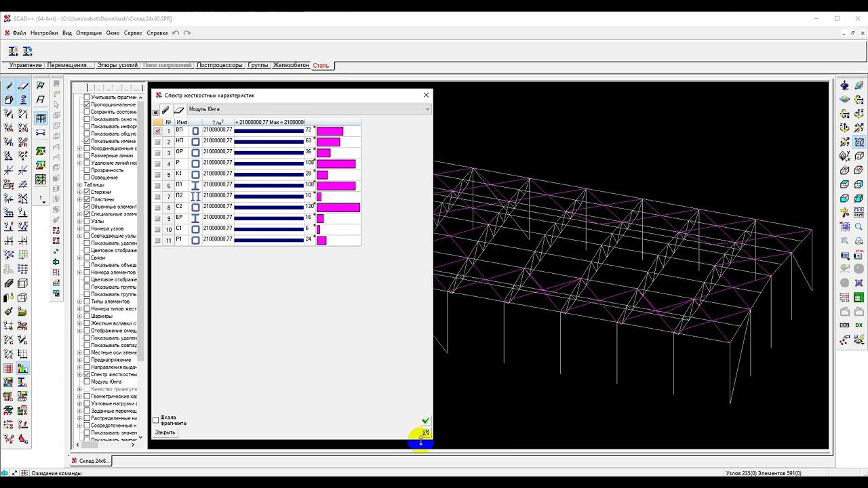This screenshot has height=488, width=868.
Task: Select the bar elements pencil icon in the dialog
Action: pyautogui.click(x=165, y=109)
